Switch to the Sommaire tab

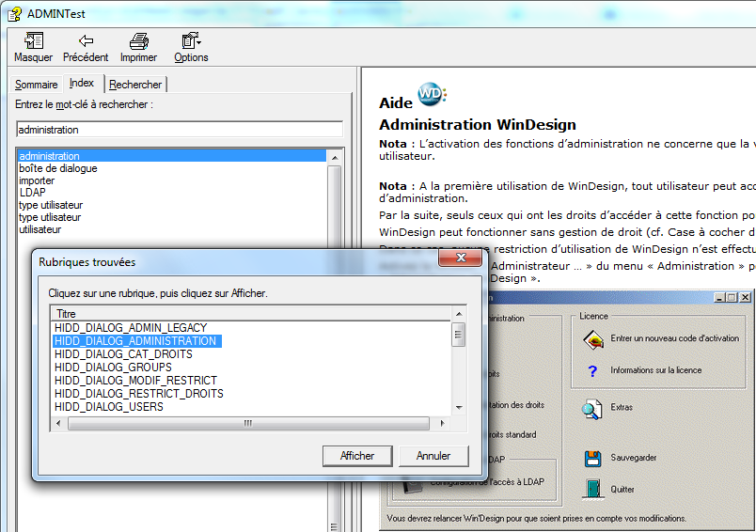point(36,85)
